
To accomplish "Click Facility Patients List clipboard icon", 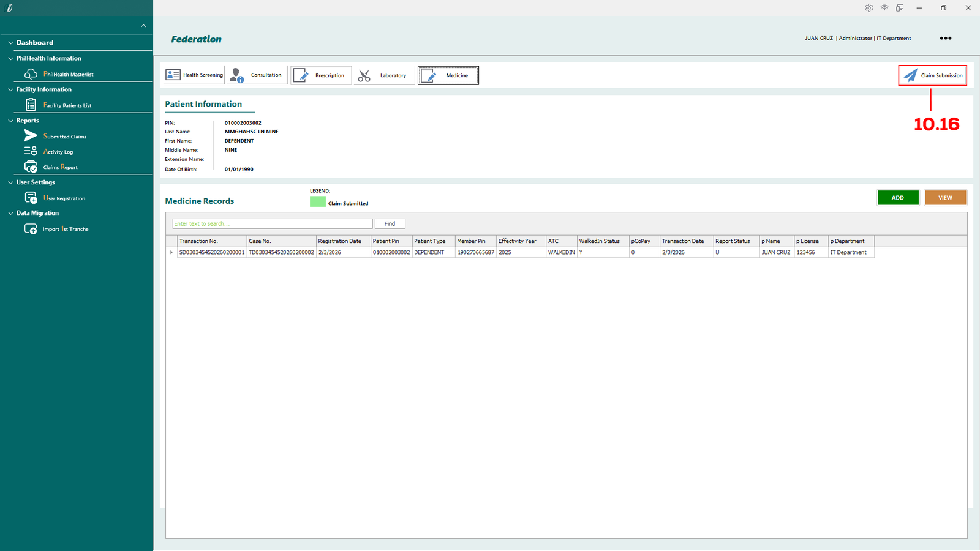I will click(31, 105).
